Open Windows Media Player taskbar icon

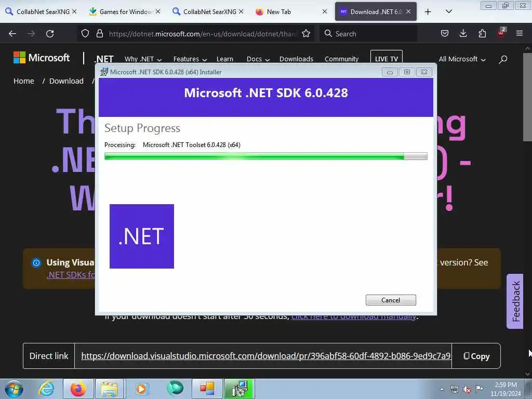coord(141,389)
